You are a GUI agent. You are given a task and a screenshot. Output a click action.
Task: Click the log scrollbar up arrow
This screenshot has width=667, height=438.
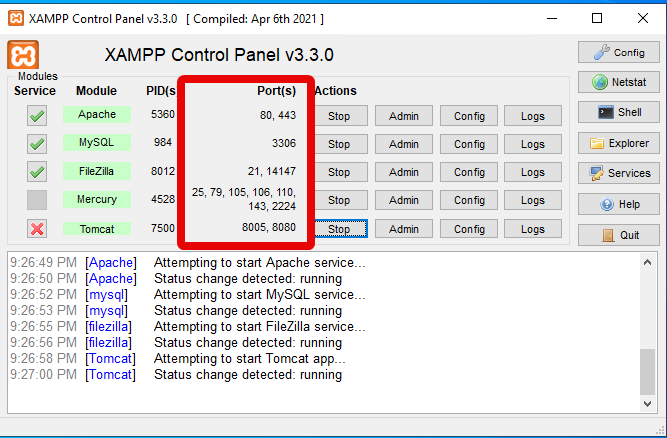(647, 262)
